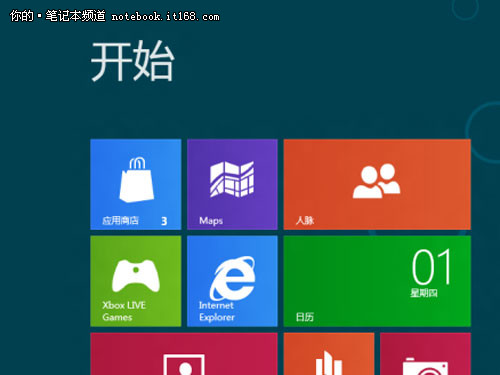This screenshot has width=500, height=375.
Task: Open the camera tile
Action: pyautogui.click(x=425, y=354)
